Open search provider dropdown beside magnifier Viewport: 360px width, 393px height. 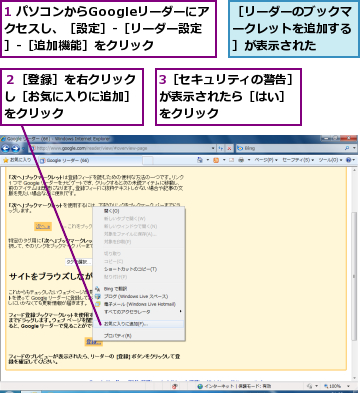tap(354, 148)
